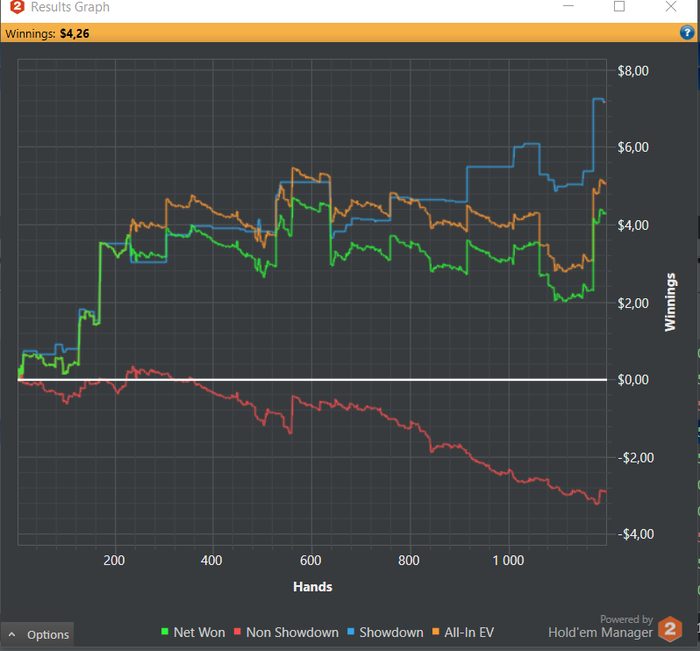Screen dimensions: 700x651
Task: Click the Net Won green legend swatch
Action: (x=165, y=632)
